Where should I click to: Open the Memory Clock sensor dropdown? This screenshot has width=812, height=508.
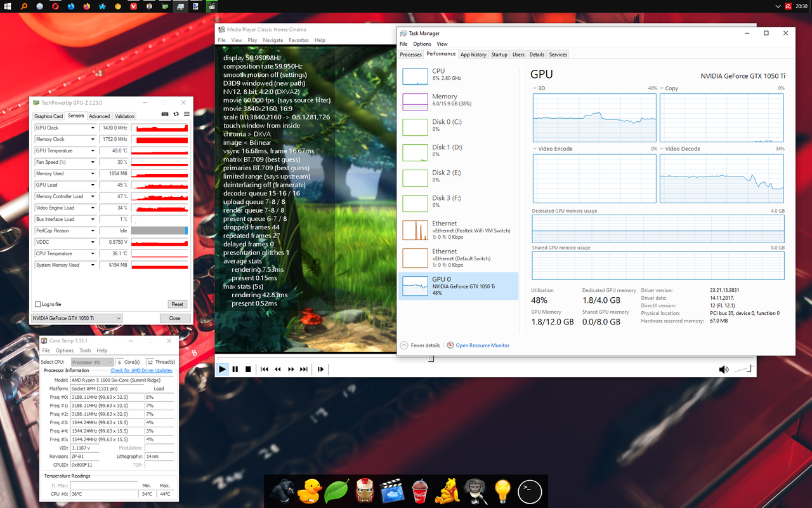[x=93, y=139]
